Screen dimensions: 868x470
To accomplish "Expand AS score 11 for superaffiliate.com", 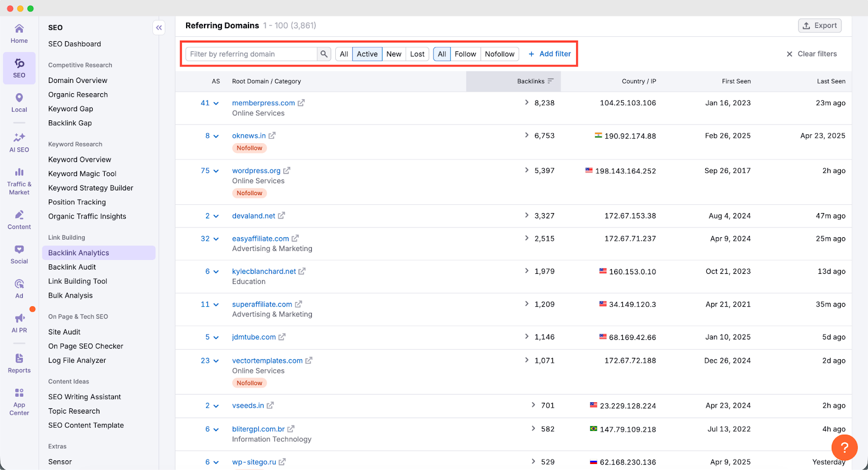I will [x=209, y=305].
